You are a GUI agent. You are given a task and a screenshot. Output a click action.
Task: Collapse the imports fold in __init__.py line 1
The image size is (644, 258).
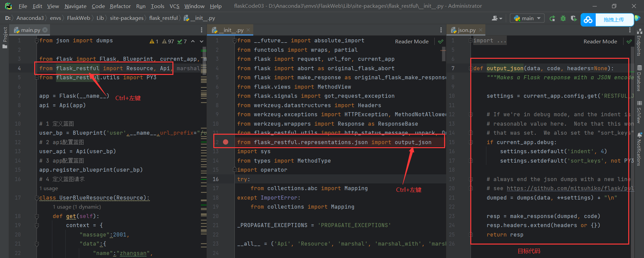coord(235,41)
